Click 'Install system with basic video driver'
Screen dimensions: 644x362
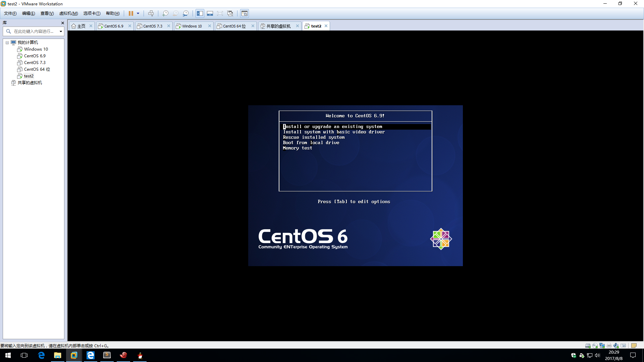(334, 132)
